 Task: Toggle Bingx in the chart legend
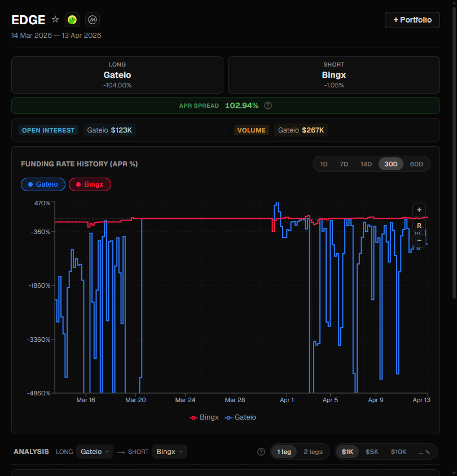click(x=204, y=417)
